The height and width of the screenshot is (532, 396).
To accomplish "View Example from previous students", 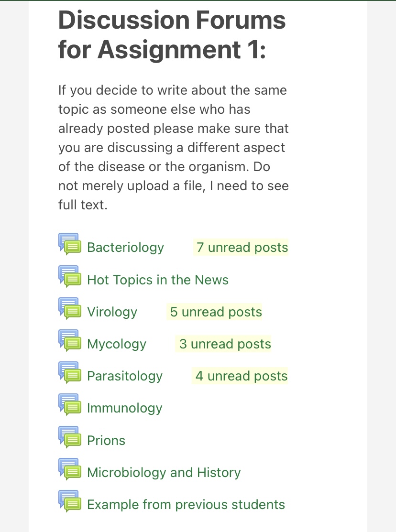I will tap(186, 505).
